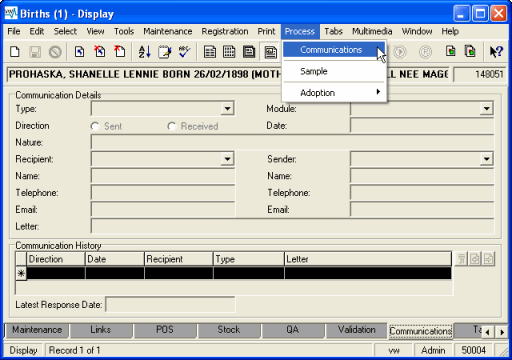Open the Sender dropdown
Screen dimensions: 512x360
pyautogui.click(x=486, y=159)
